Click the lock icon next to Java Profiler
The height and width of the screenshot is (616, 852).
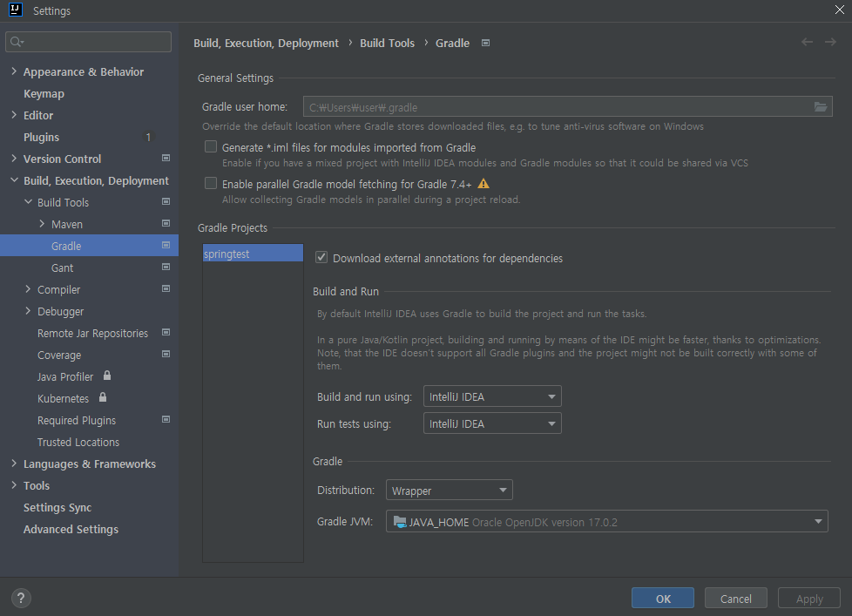tap(107, 376)
